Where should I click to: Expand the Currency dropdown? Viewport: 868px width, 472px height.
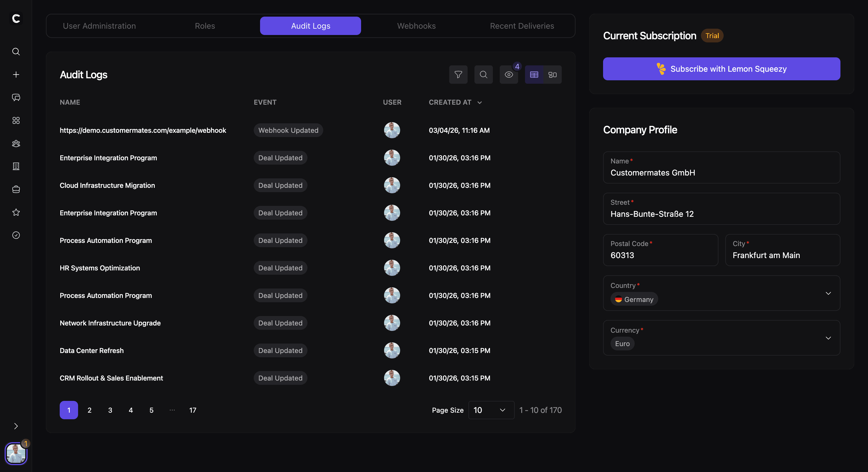pyautogui.click(x=828, y=338)
